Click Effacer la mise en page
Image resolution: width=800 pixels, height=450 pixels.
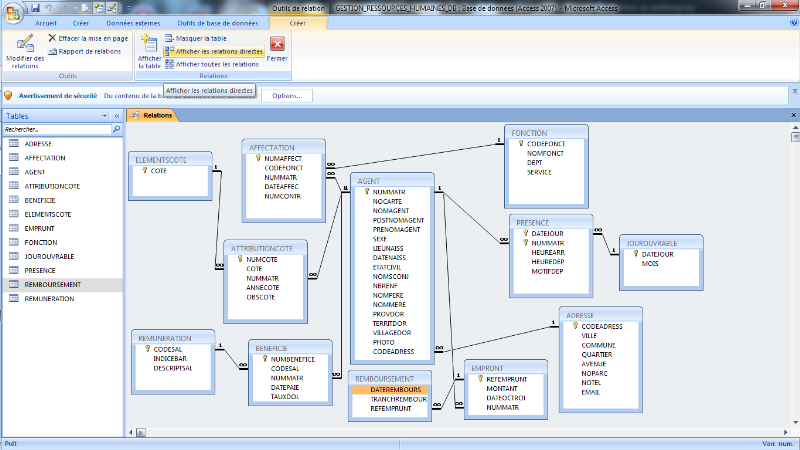coord(92,38)
